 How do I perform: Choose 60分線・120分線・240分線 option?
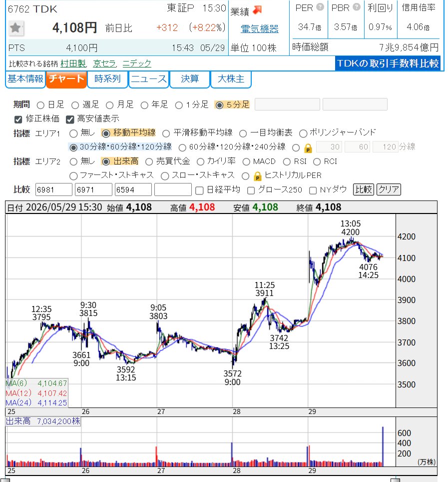pyautogui.click(x=182, y=148)
